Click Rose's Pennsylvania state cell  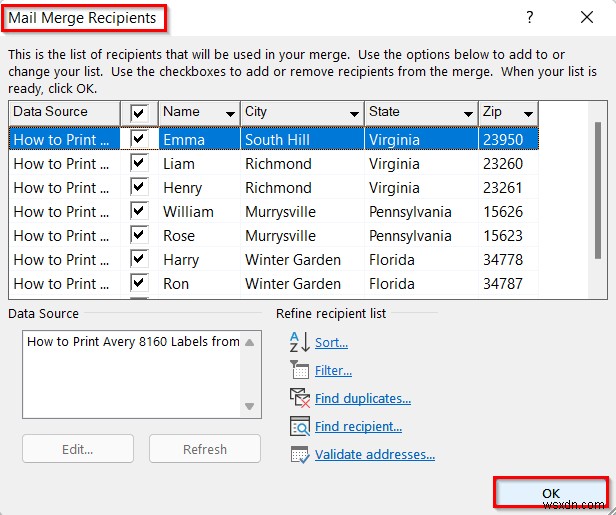click(422, 235)
